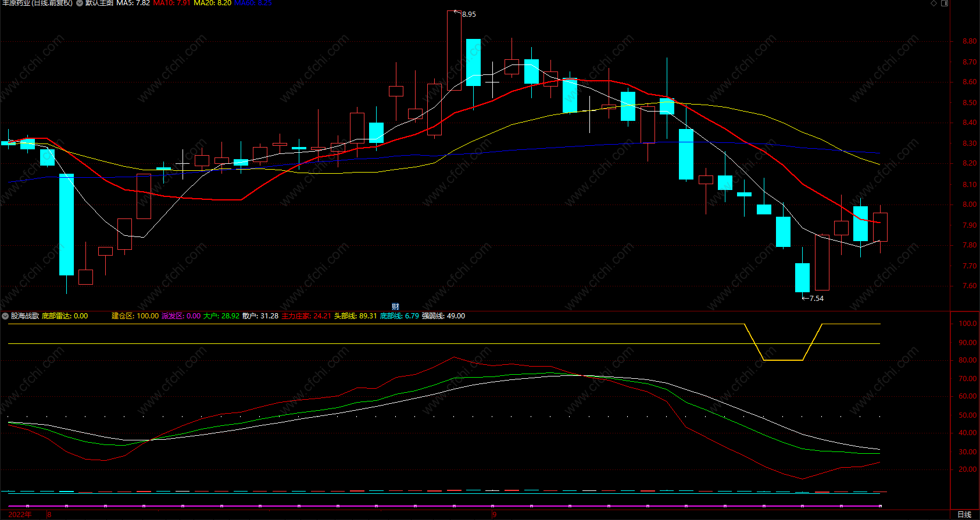Click the 8.00 price axis label
980x520 pixels.
tap(970, 205)
